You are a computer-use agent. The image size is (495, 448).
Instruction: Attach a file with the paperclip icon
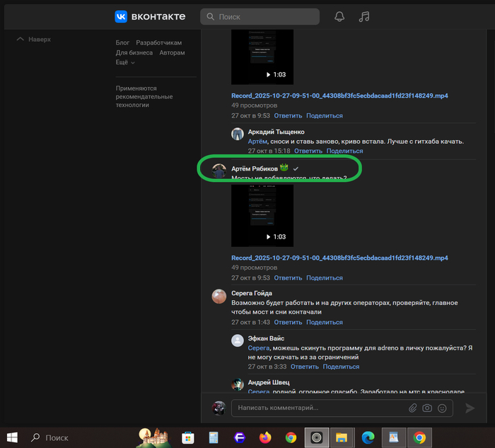413,408
